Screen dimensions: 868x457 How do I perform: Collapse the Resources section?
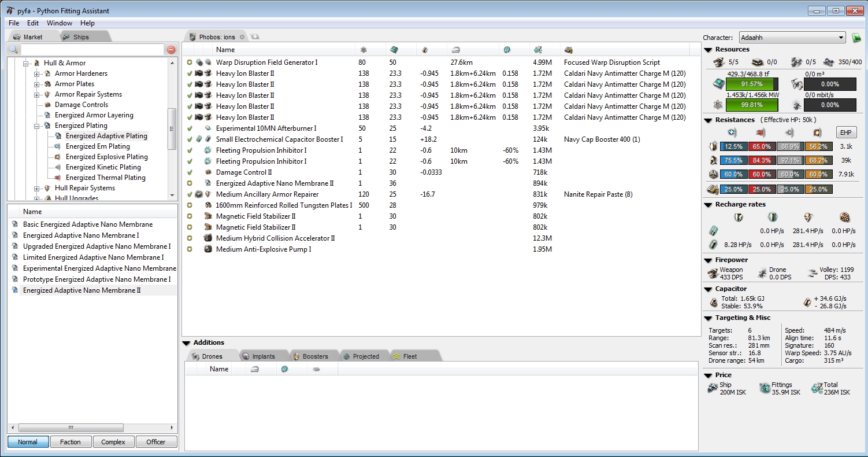[x=708, y=50]
